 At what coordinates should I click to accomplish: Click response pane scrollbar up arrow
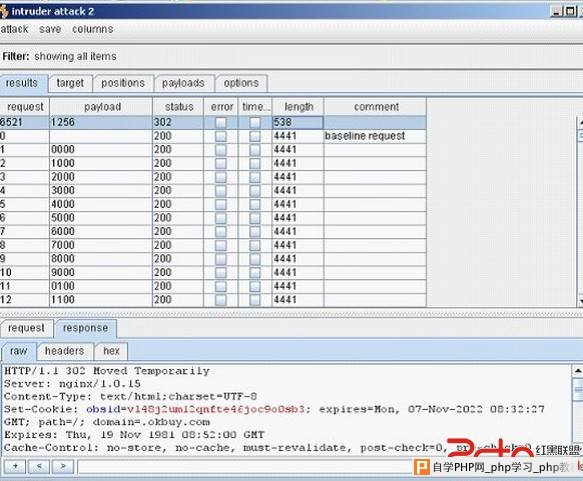click(577, 371)
